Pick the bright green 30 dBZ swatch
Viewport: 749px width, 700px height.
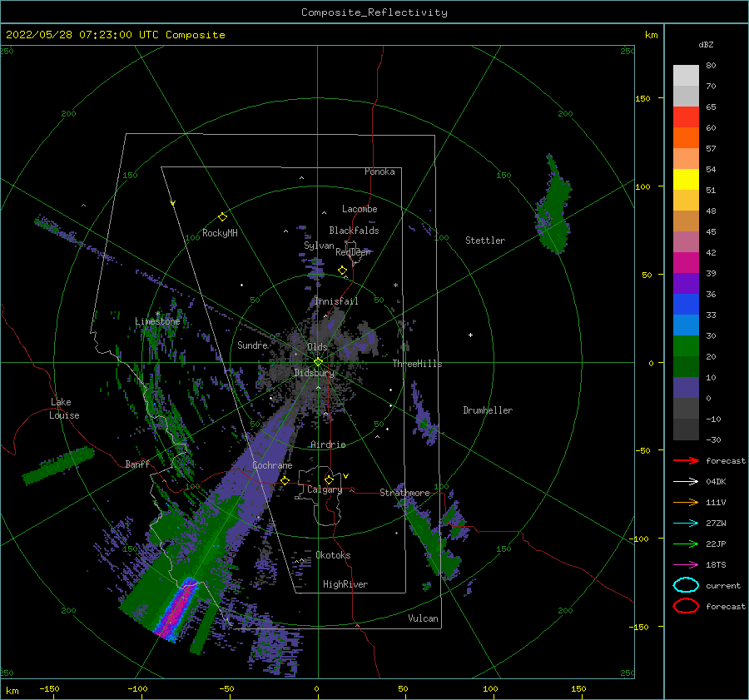click(686, 346)
